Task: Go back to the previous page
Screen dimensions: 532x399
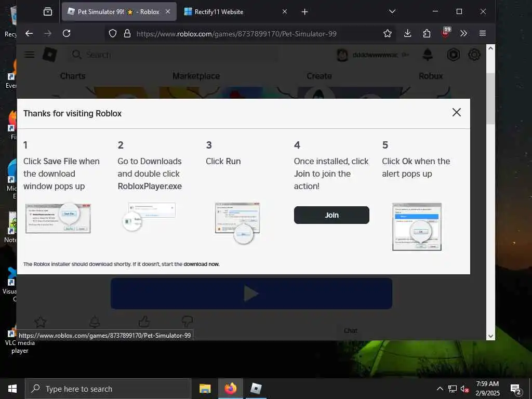Action: pos(29,33)
